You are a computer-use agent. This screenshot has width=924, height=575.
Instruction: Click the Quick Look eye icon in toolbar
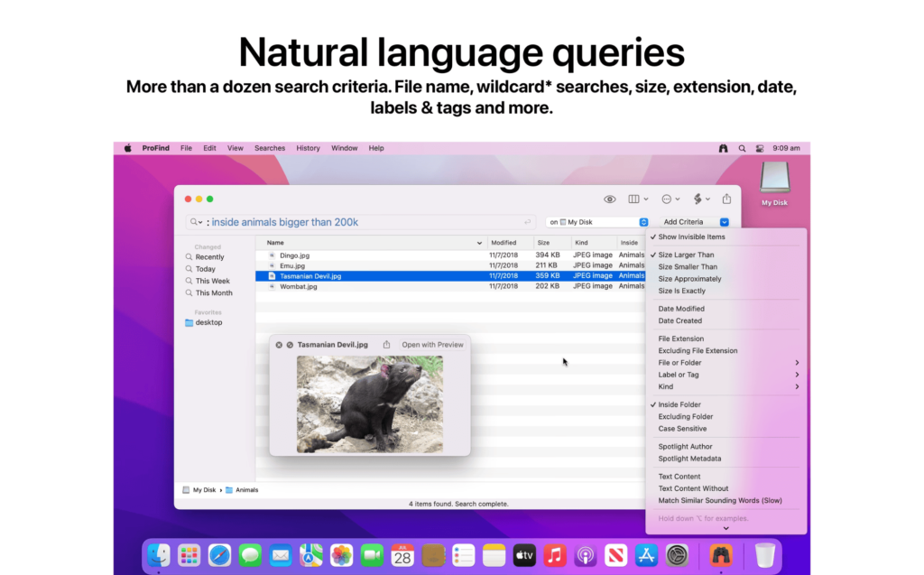(610, 199)
